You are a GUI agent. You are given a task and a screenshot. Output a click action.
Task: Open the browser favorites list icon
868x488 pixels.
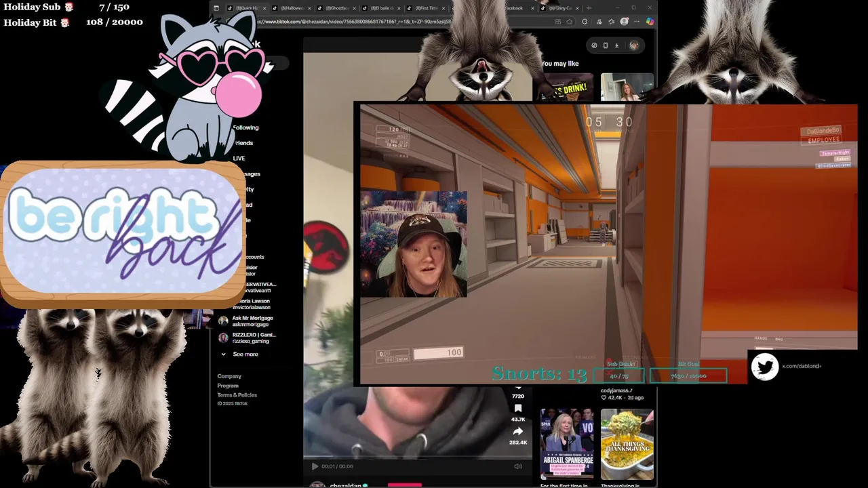click(x=611, y=22)
